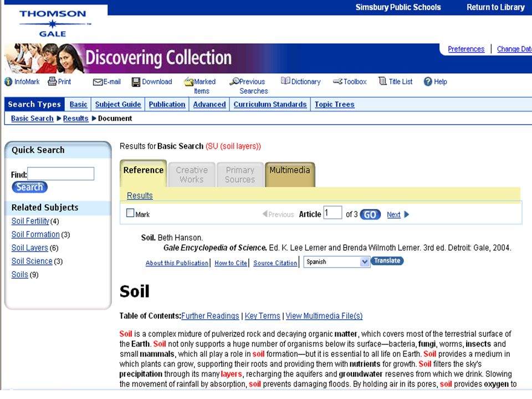Click the Print printer icon
This screenshot has height=399, width=532.
(52, 81)
